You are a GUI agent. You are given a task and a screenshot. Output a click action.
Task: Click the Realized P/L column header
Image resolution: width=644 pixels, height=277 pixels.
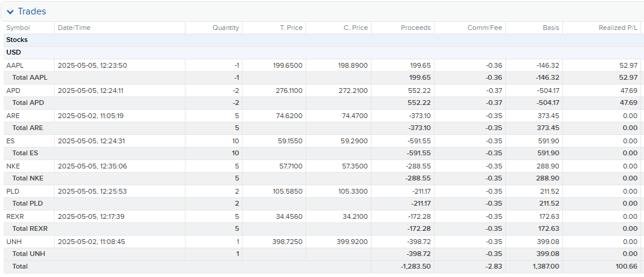pos(618,28)
